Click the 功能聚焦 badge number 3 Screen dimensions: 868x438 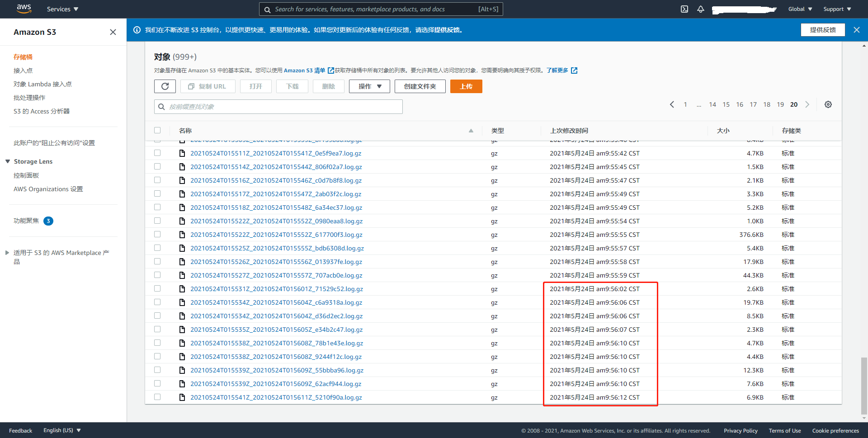48,221
